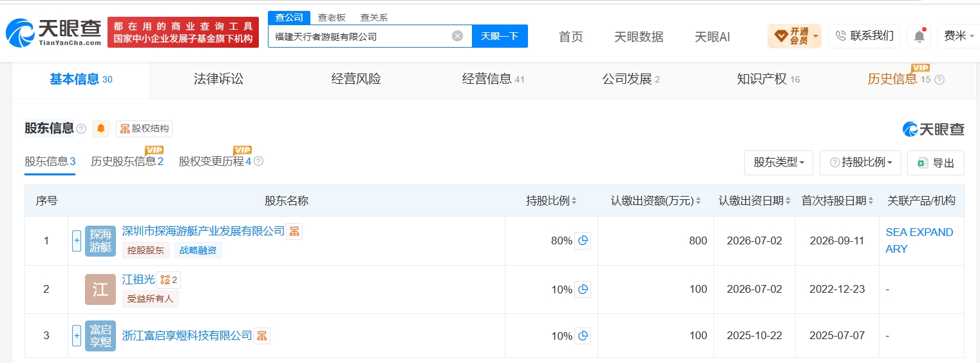The image size is (980, 363).
Task: Open equity chart icon for 浙江富启享煜科技有限公司
Action: click(261, 336)
